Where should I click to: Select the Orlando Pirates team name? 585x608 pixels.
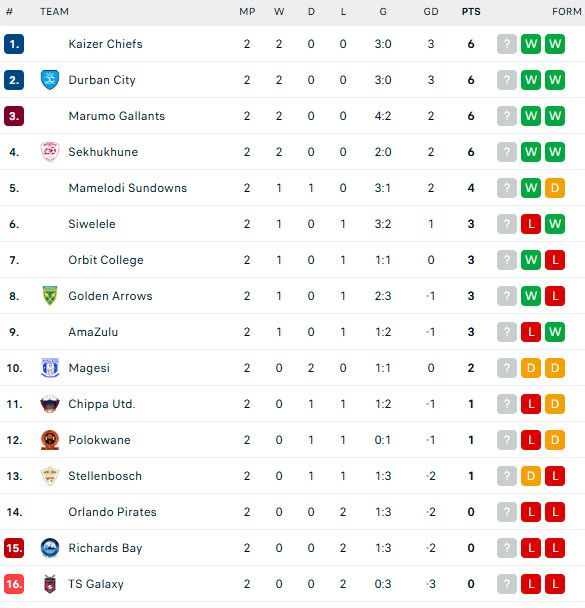[112, 512]
